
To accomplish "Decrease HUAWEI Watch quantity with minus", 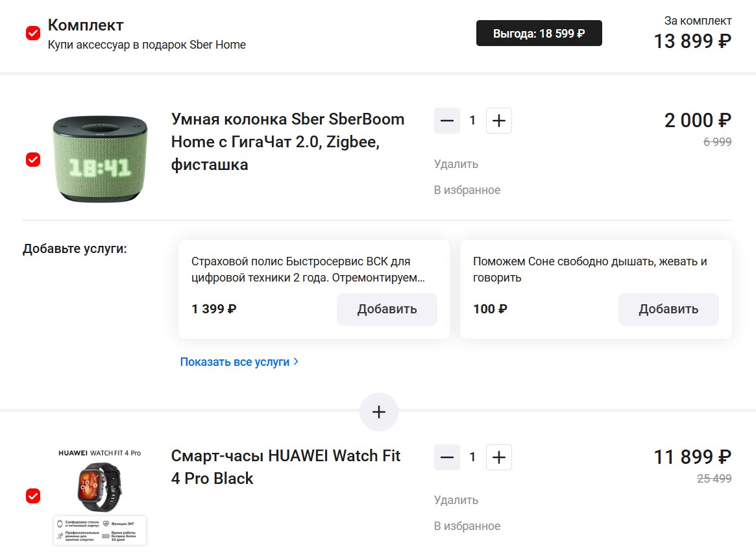I will pos(447,457).
